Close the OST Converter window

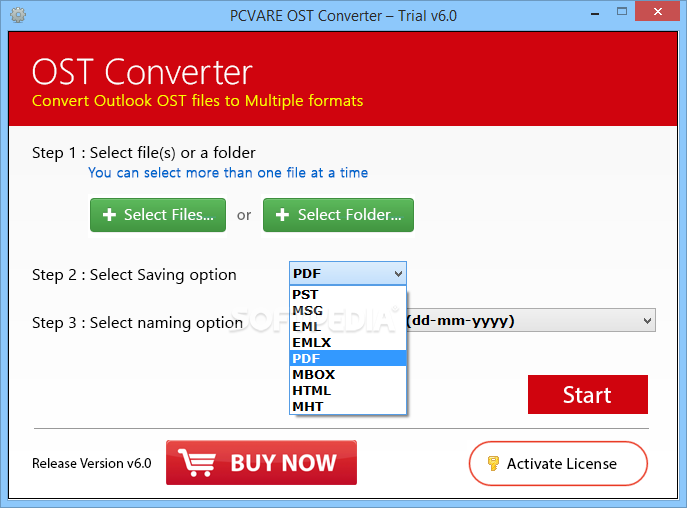pos(658,12)
